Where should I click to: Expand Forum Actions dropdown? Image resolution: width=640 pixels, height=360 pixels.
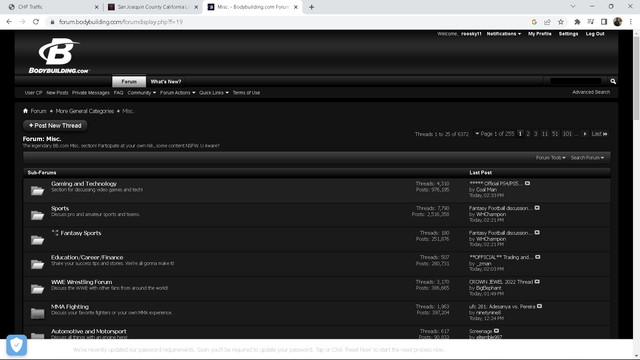(178, 93)
